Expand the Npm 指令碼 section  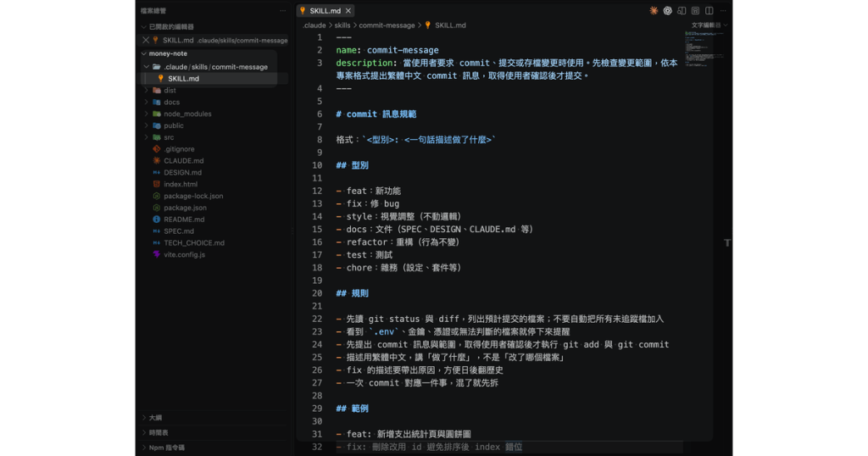(x=144, y=448)
